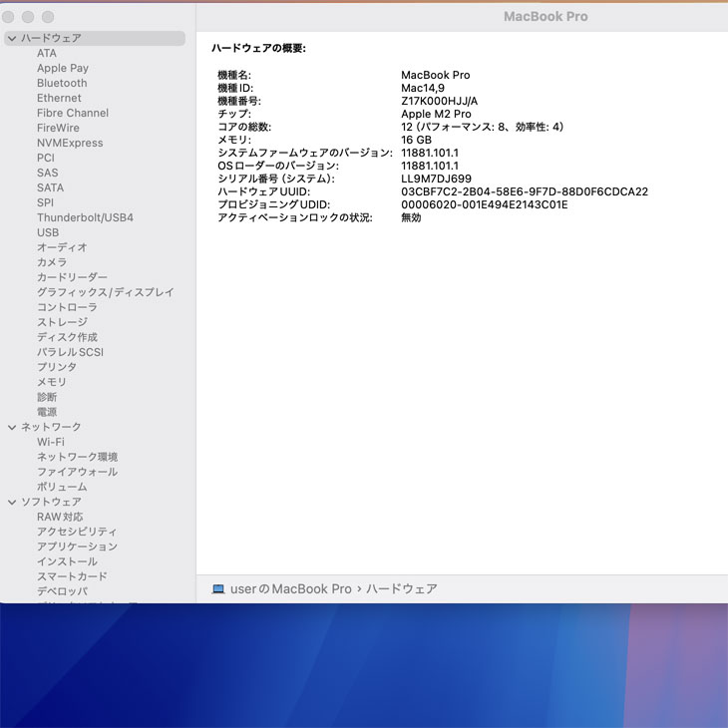The image size is (728, 728).
Task: Select NVMExpress in the sidebar
Action: point(70,143)
